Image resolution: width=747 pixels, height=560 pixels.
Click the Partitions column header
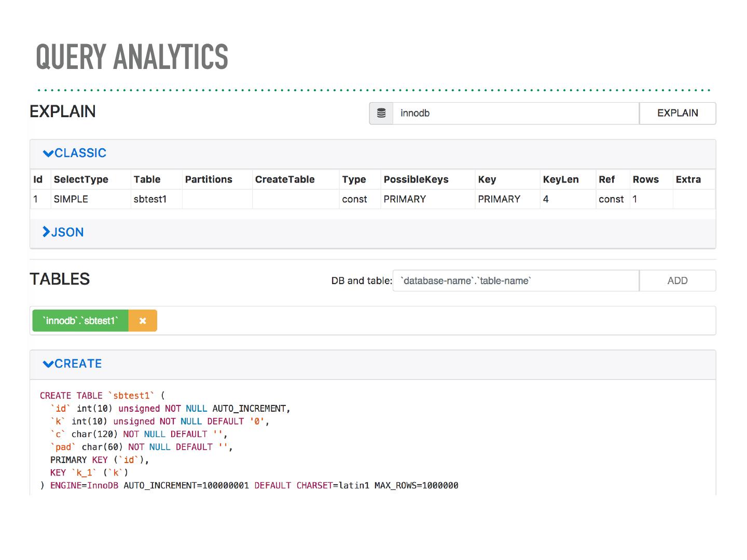209,179
